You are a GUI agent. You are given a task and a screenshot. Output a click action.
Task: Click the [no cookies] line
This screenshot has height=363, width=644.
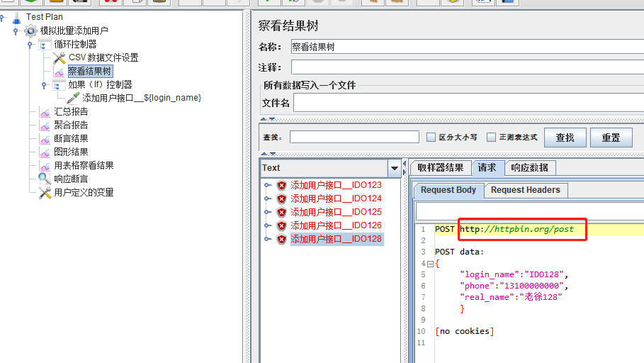pos(465,331)
